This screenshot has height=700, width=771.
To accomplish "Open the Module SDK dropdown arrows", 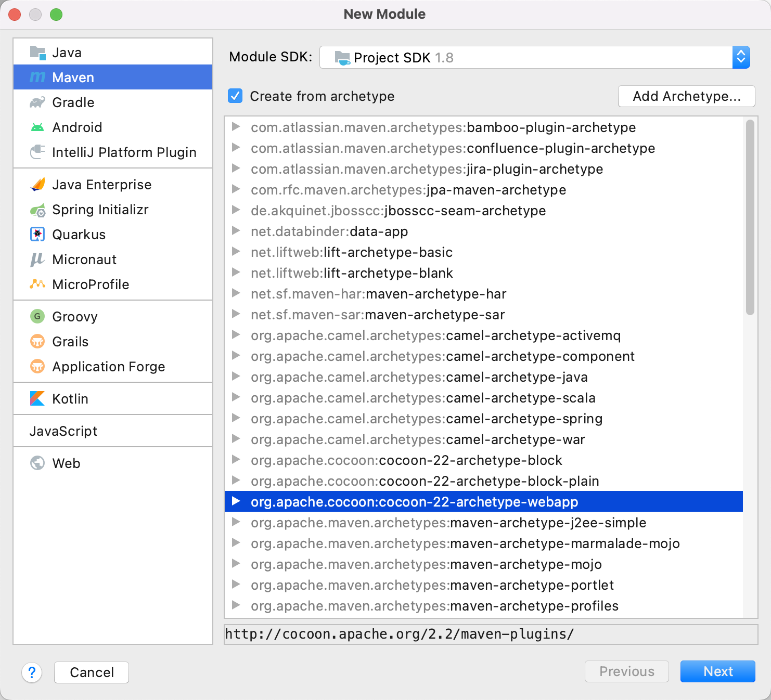I will point(741,57).
